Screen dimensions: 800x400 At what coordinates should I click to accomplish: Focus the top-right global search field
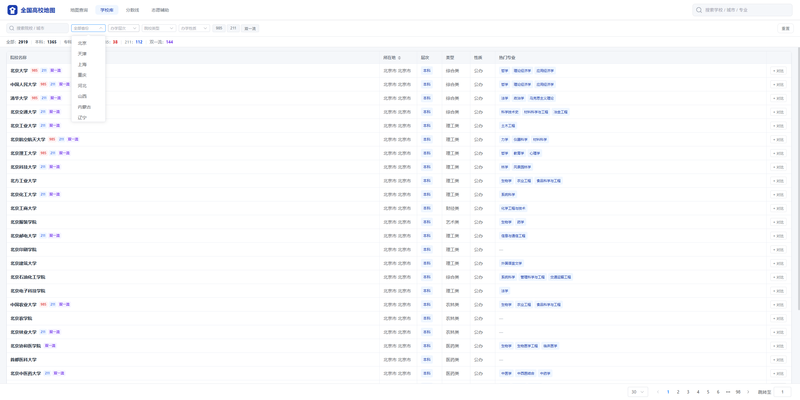click(742, 10)
